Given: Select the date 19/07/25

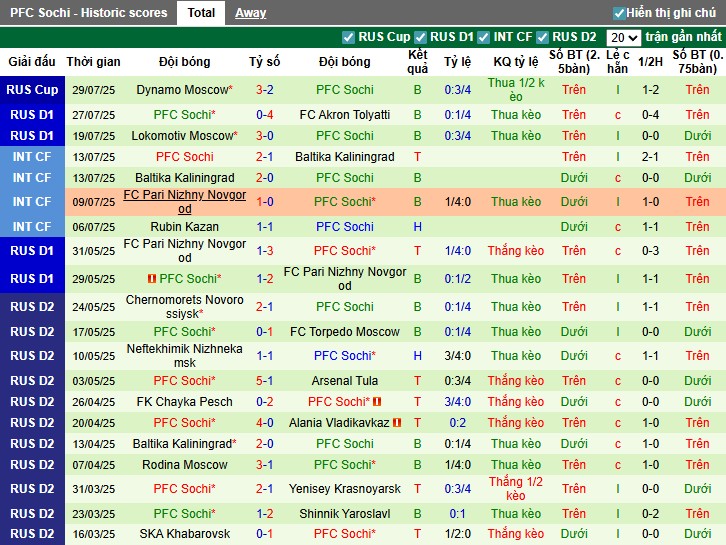Looking at the screenshot, I should (x=94, y=136).
